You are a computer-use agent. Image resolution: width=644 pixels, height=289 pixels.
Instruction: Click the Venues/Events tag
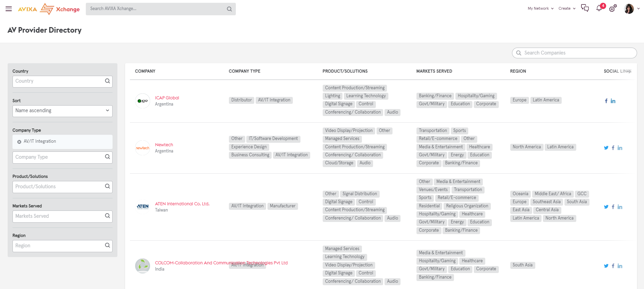point(433,190)
